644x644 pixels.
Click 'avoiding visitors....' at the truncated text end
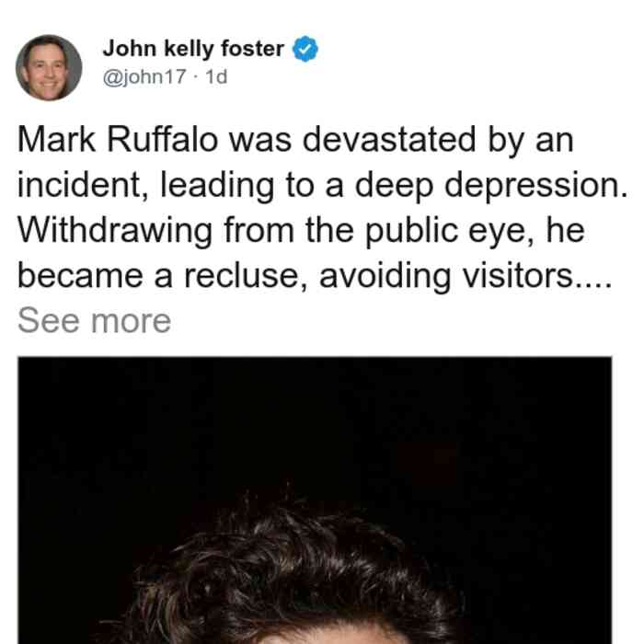(x=466, y=276)
